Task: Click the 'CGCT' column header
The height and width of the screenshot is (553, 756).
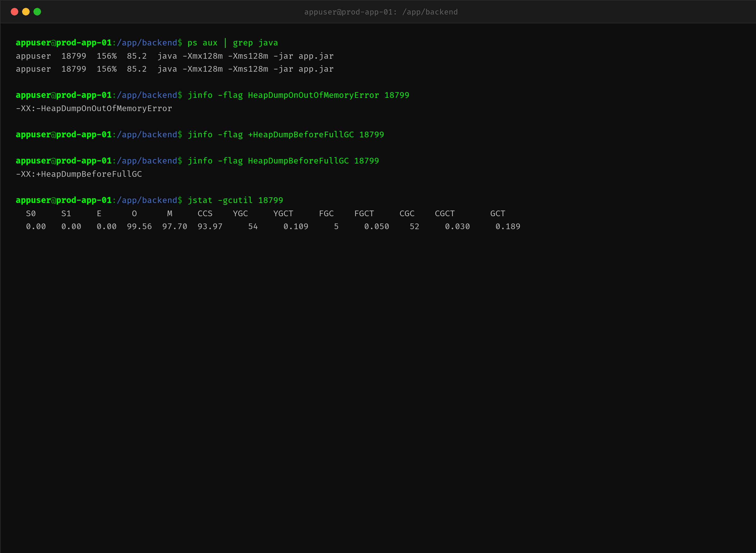Action: pos(445,214)
